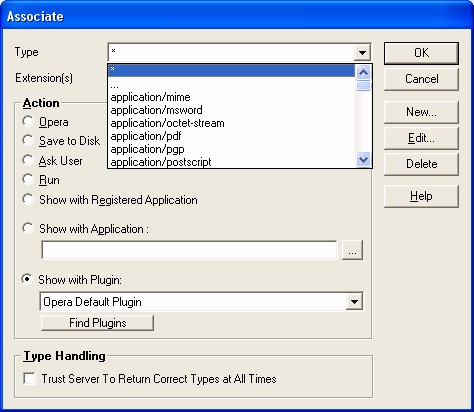Click the scroll up arrow in Type list
Viewport: 474px width, 412px height.
(x=363, y=72)
